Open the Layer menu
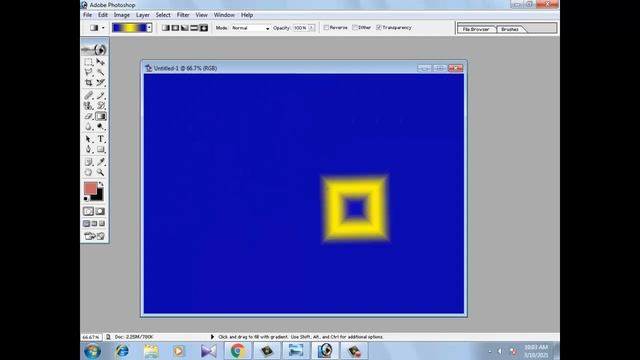The image size is (640, 360). pyautogui.click(x=142, y=15)
